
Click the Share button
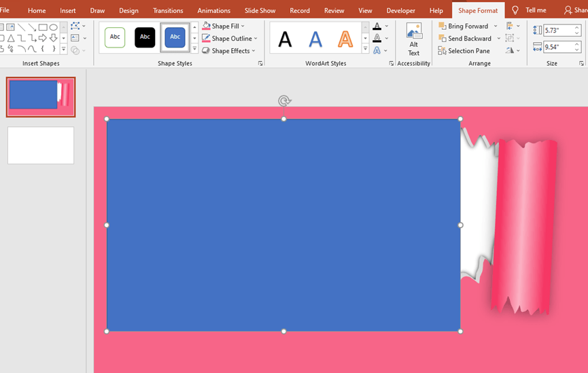click(x=576, y=10)
